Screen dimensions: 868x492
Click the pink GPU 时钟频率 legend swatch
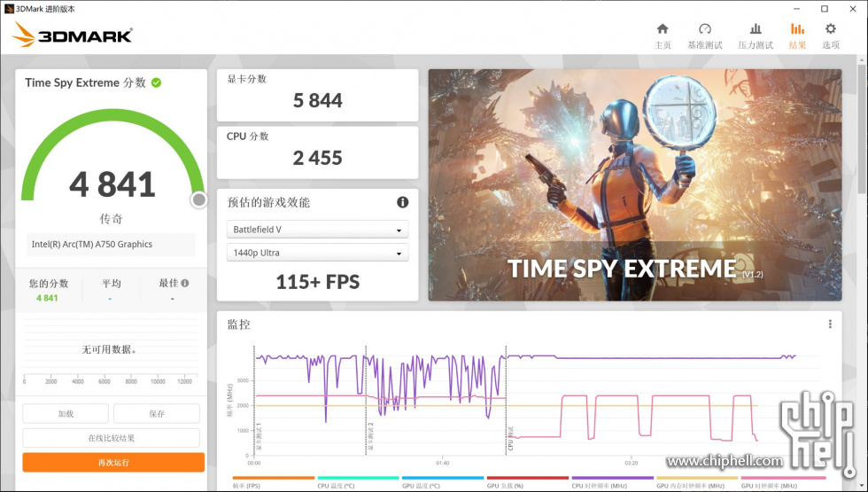click(x=783, y=478)
